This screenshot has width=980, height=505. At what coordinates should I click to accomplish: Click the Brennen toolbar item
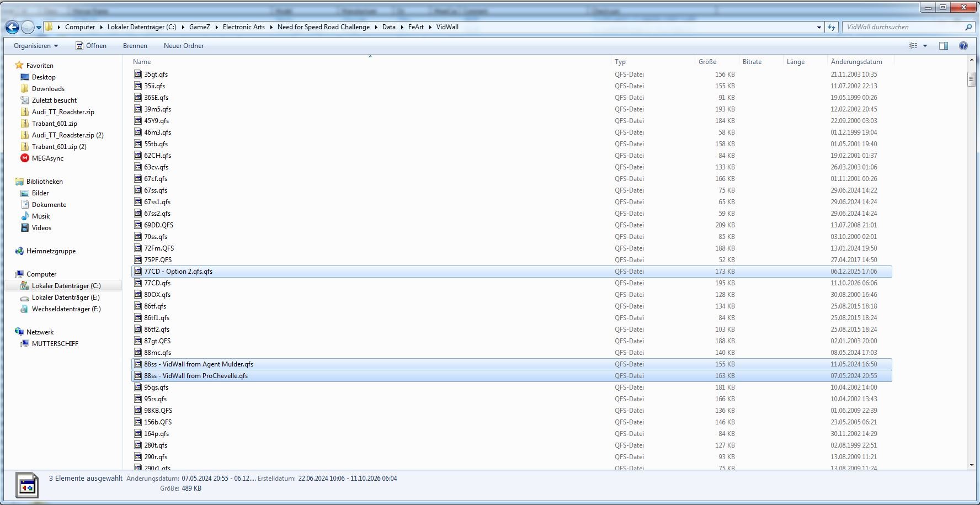[x=135, y=46]
